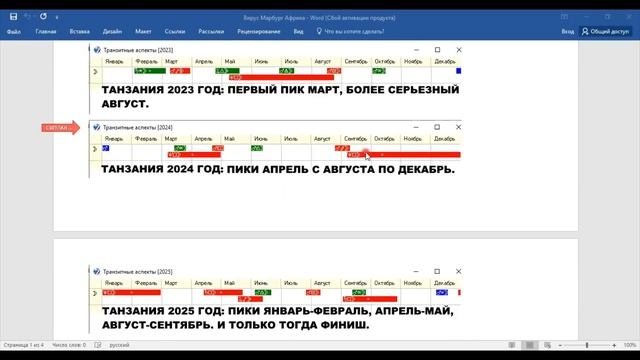This screenshot has height=360, width=640.
Task: Open the proofing errors icon in status bar
Action: click(98, 345)
